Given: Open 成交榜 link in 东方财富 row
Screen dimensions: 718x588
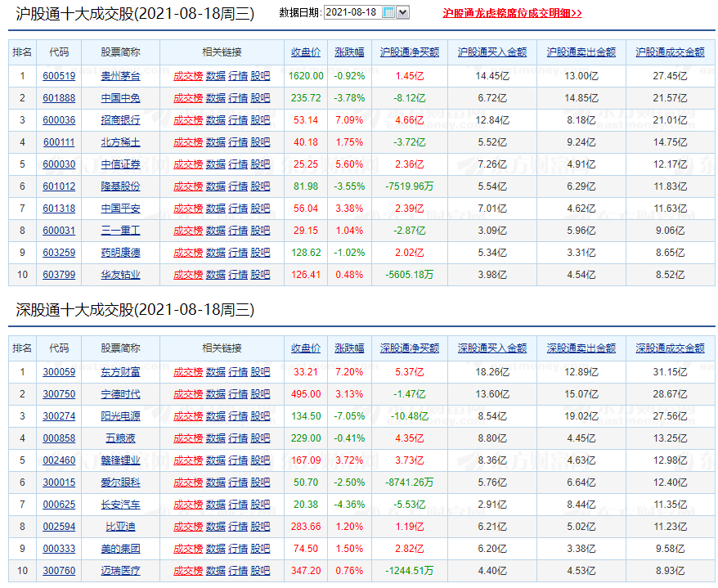Looking at the screenshot, I should coord(188,372).
